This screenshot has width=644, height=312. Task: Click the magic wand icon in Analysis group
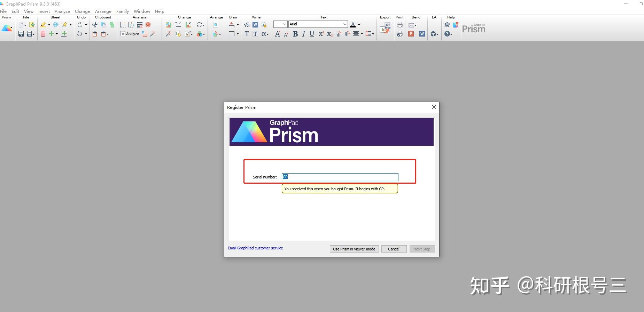(153, 34)
